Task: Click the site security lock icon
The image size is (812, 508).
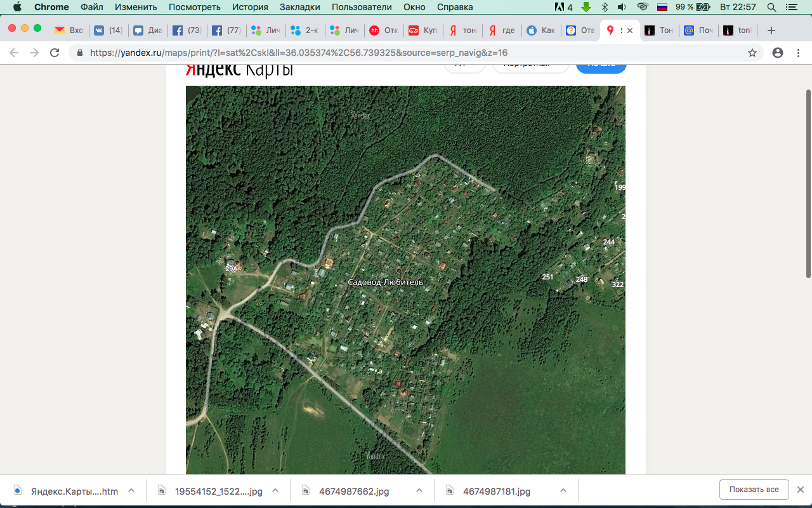Action: tap(80, 53)
